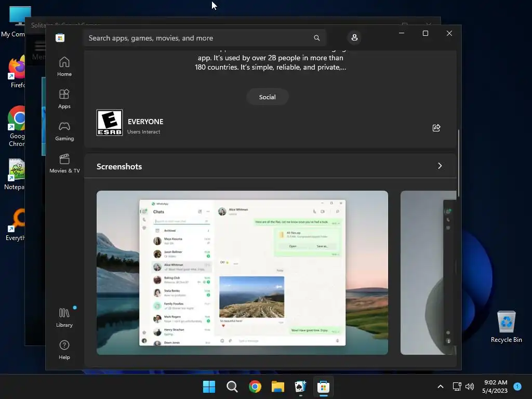Click the network status tray icon
The image size is (532, 399).
click(x=457, y=387)
